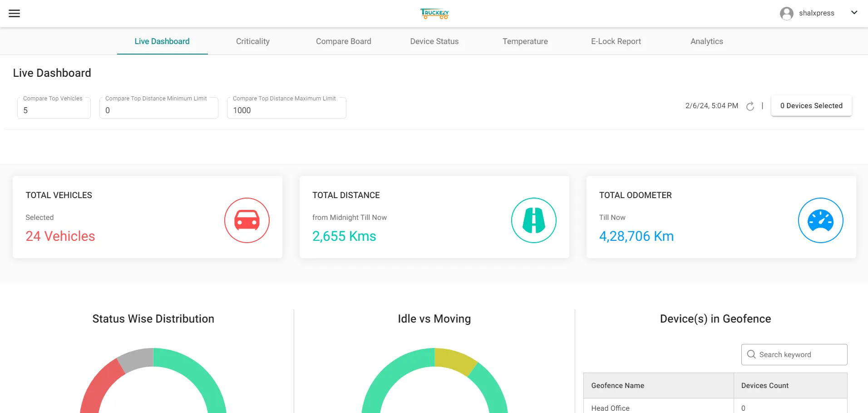Click the 0 Devices Selected button

click(811, 106)
